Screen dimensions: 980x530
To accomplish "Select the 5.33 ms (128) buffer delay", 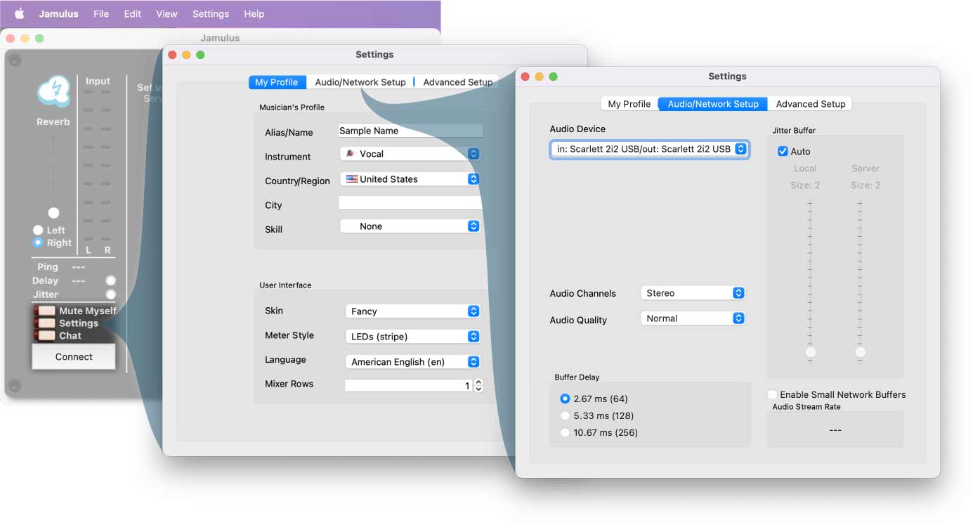I will click(565, 415).
